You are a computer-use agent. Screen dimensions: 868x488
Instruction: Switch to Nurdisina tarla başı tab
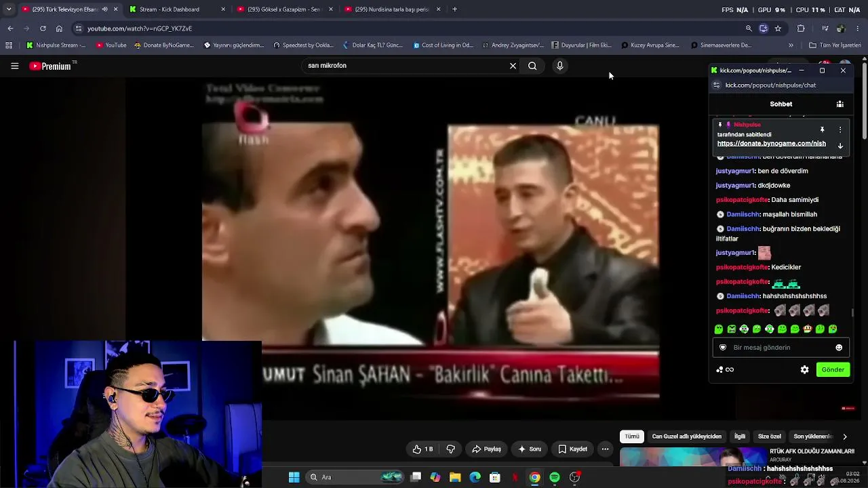pos(392,9)
